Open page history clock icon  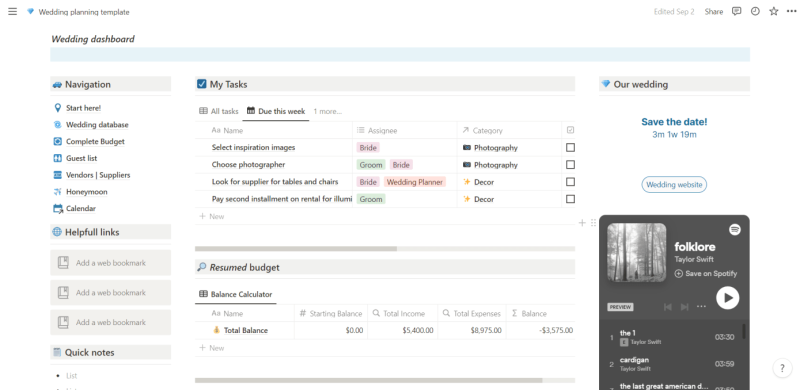755,11
